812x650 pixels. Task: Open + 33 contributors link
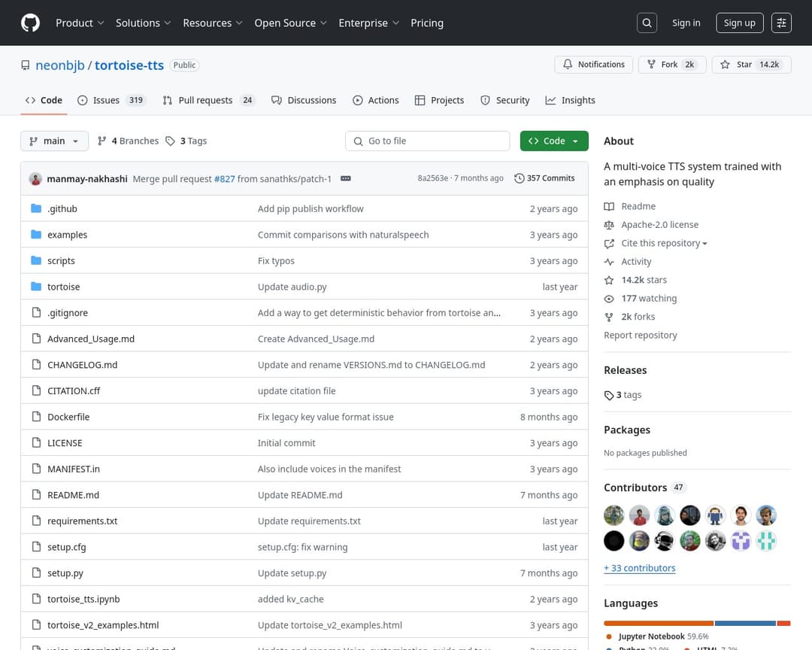pos(640,568)
